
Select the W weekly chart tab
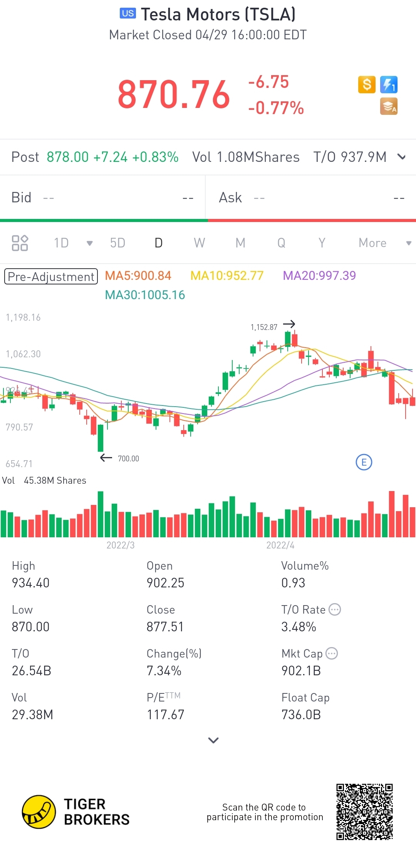(x=199, y=243)
